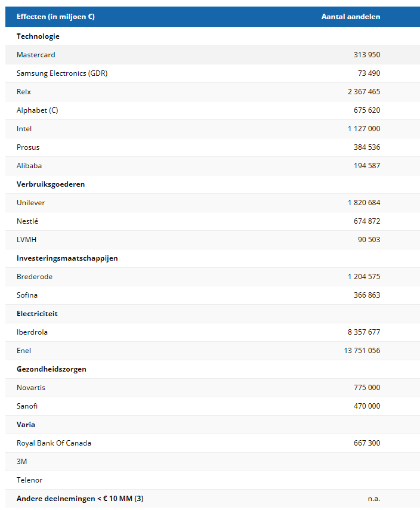The height and width of the screenshot is (510, 420).
Task: Select the Andere deelnemingen < € 10 MM row
Action: (212, 498)
